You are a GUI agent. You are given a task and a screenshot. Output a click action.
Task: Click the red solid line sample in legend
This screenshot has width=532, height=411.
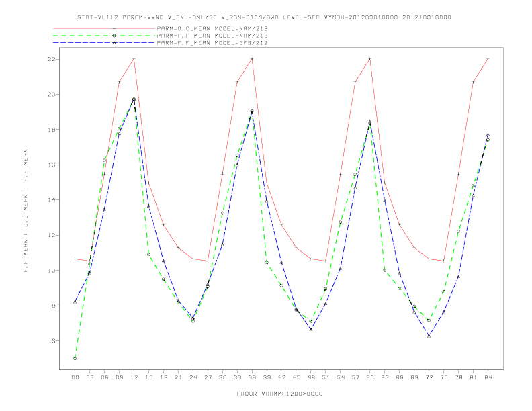[x=104, y=28]
